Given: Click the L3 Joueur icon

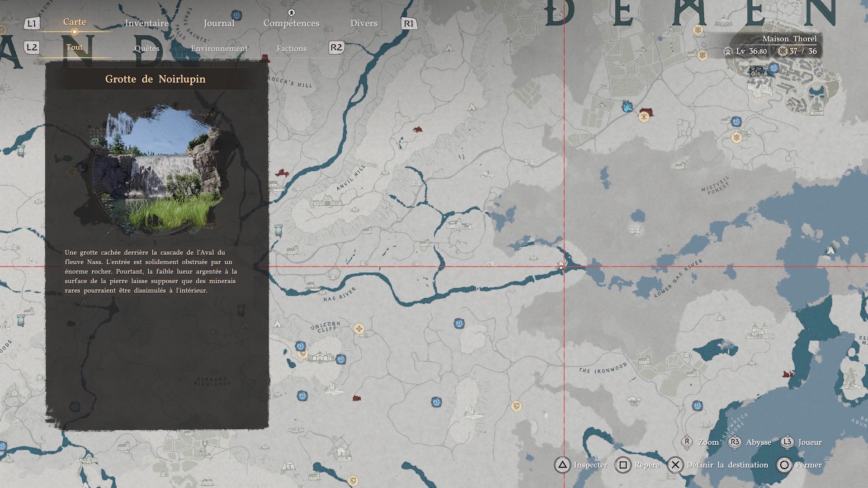Looking at the screenshot, I should 787,442.
